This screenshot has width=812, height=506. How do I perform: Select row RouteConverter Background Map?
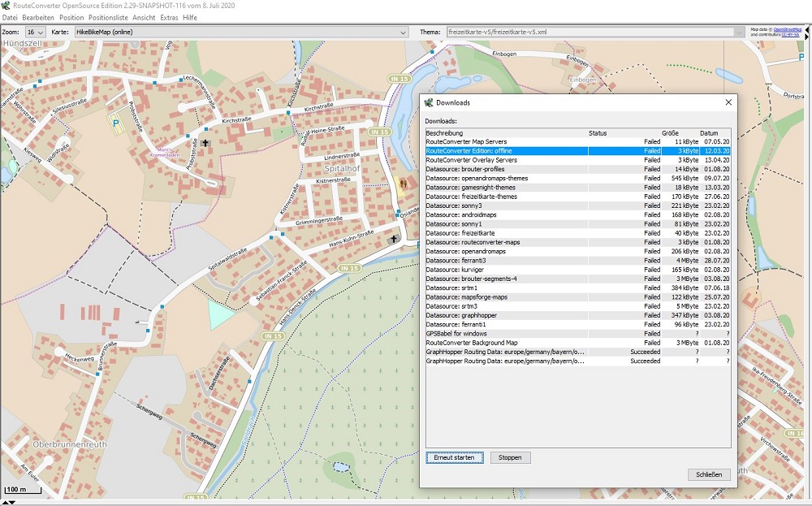[x=578, y=343]
